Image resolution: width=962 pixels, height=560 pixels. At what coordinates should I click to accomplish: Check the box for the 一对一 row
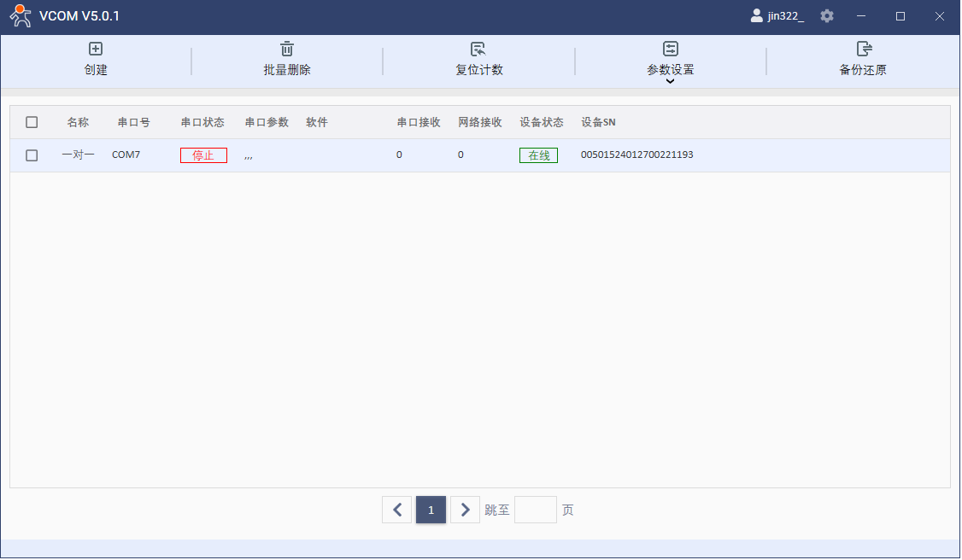coord(32,155)
